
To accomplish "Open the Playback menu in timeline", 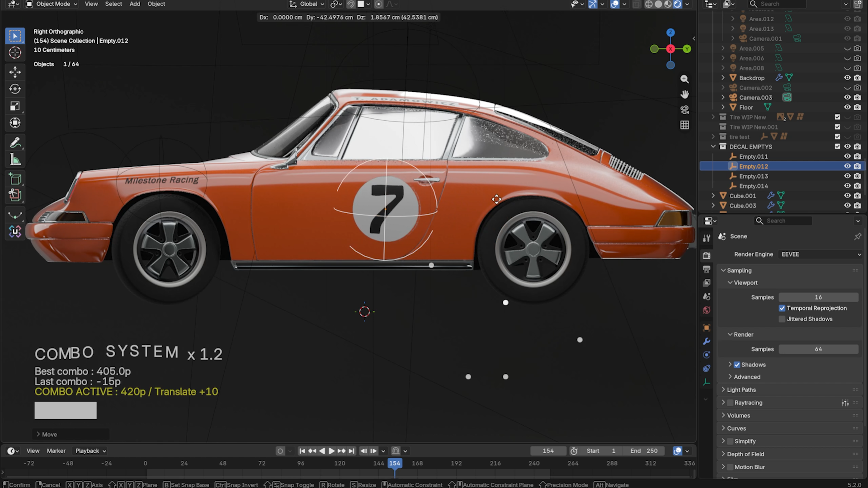I will click(91, 451).
